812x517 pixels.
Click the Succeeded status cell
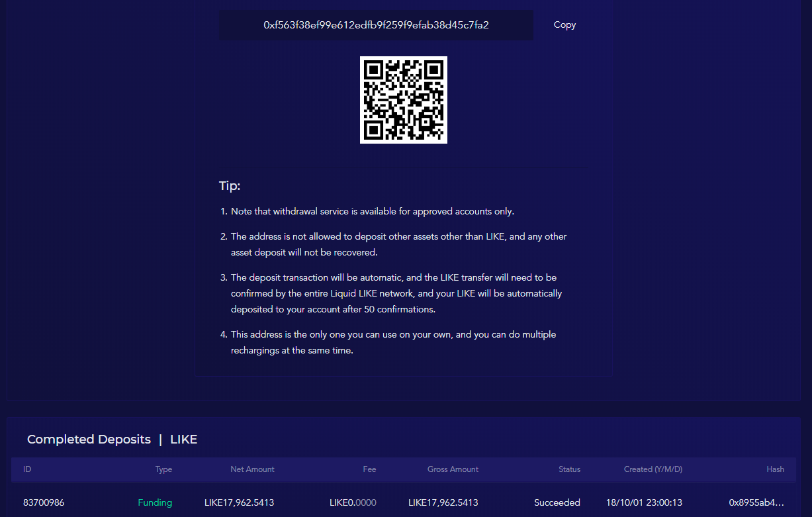[x=557, y=502]
